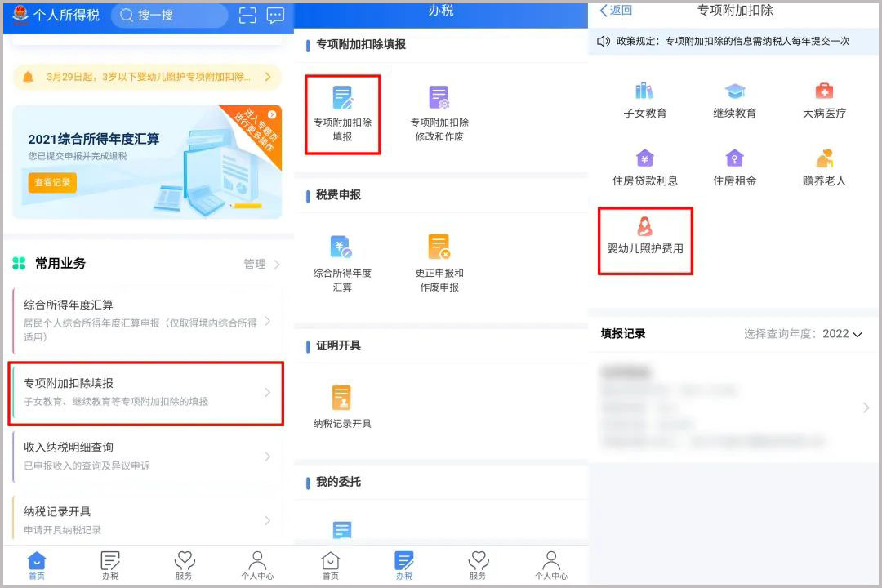882x588 pixels.
Task: Expand the 收入纳税明细查询 entry
Action: [145, 455]
